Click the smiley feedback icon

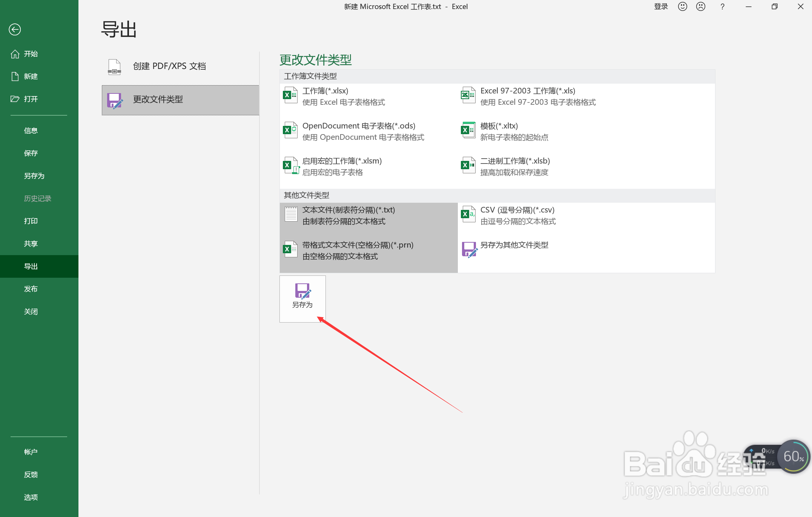pos(682,6)
